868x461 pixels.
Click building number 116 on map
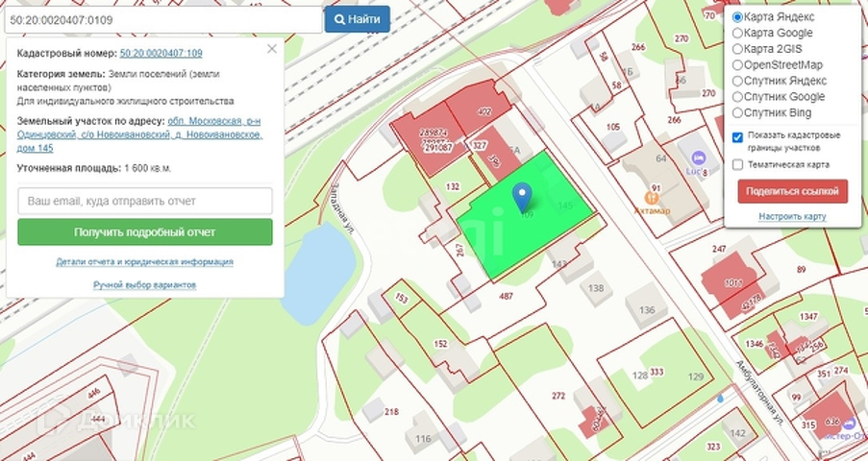(x=423, y=439)
